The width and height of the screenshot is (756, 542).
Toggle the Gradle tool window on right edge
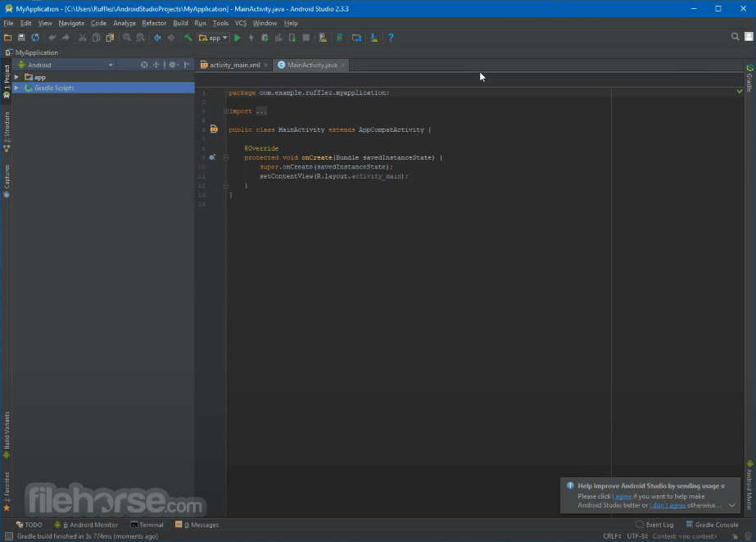749,78
